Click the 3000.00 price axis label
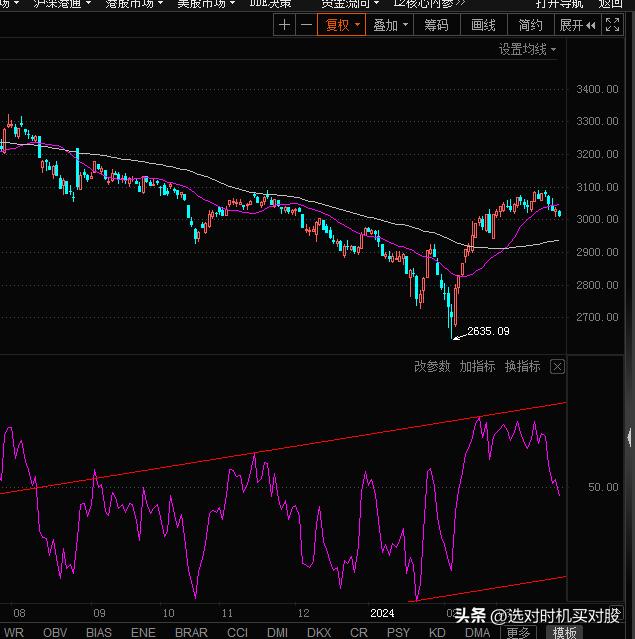 597,219
